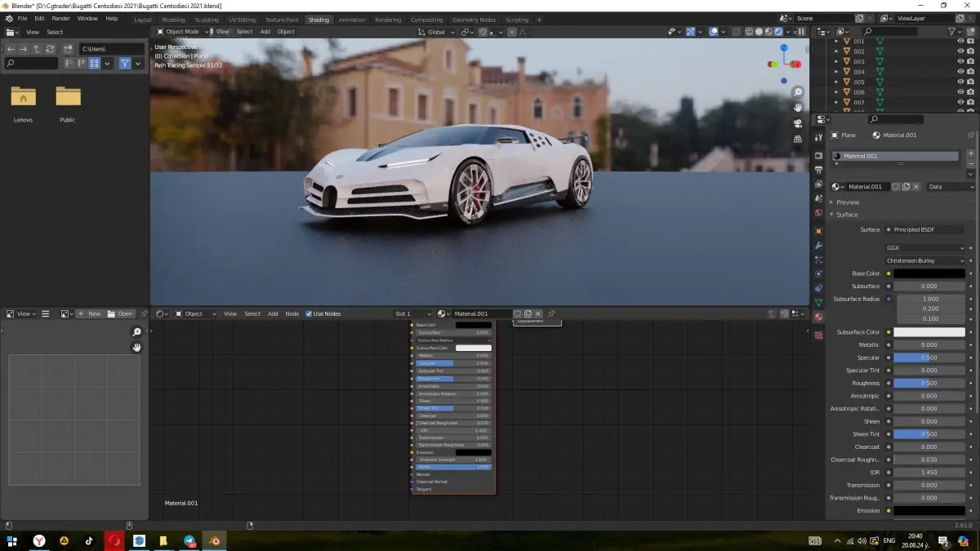Open the Render menu
Viewport: 980px width, 551px height.
tap(61, 18)
